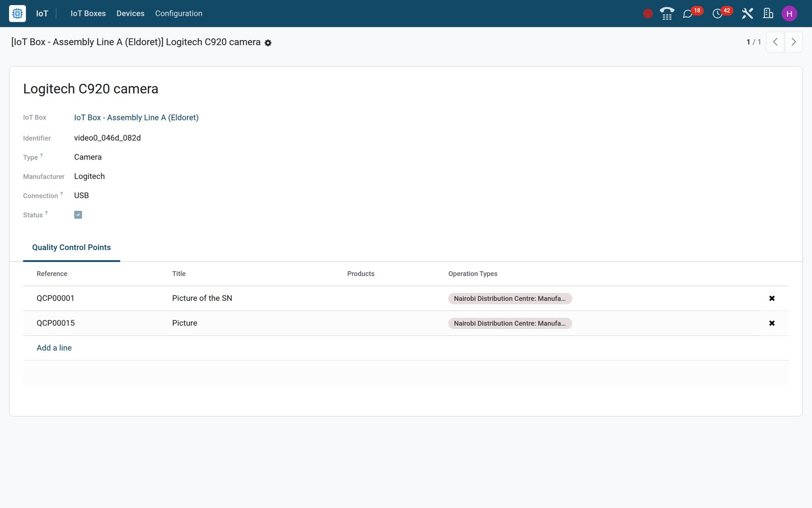Click the red recording indicator icon

[648, 14]
